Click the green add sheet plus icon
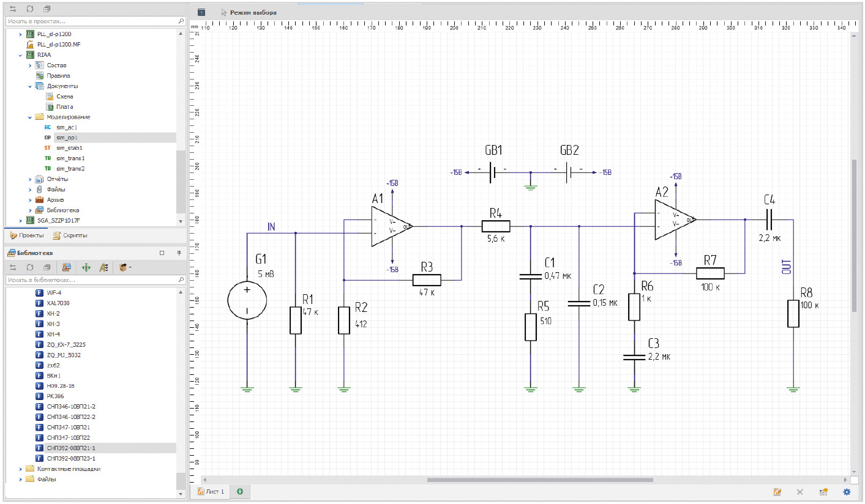This screenshot has width=865, height=504. [240, 491]
